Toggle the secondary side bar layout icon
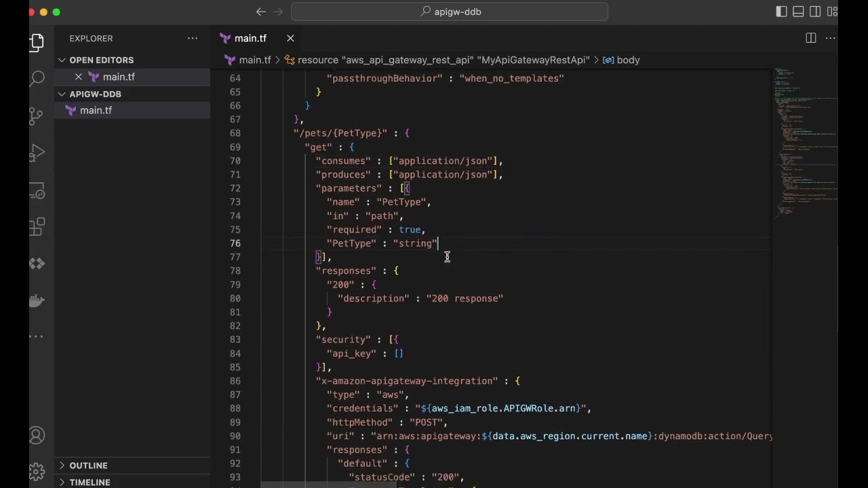The height and width of the screenshot is (488, 868). (815, 12)
